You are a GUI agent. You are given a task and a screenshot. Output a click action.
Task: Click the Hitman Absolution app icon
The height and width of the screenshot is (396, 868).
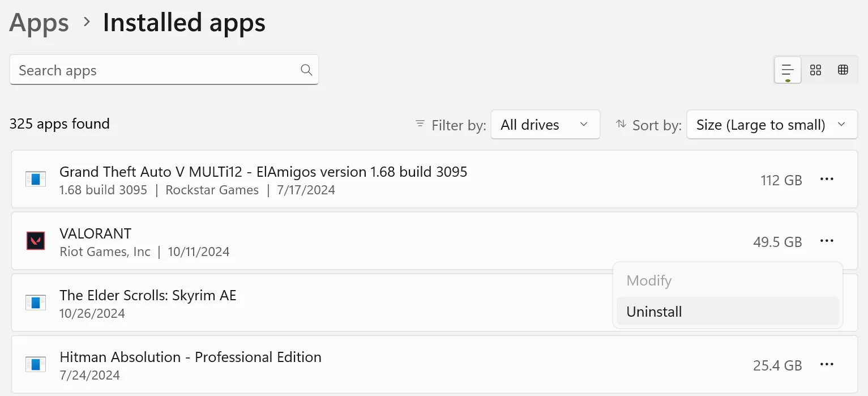pos(36,364)
